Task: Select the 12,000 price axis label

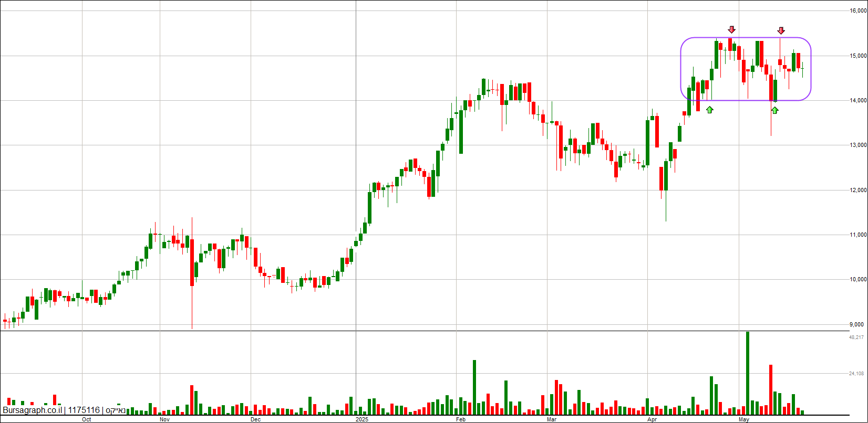Action: point(857,190)
